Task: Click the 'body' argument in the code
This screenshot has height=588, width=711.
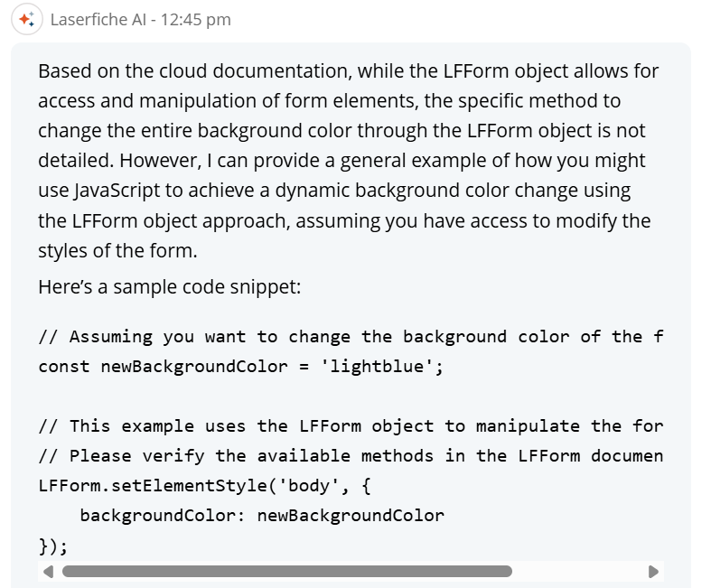Action: tap(308, 486)
